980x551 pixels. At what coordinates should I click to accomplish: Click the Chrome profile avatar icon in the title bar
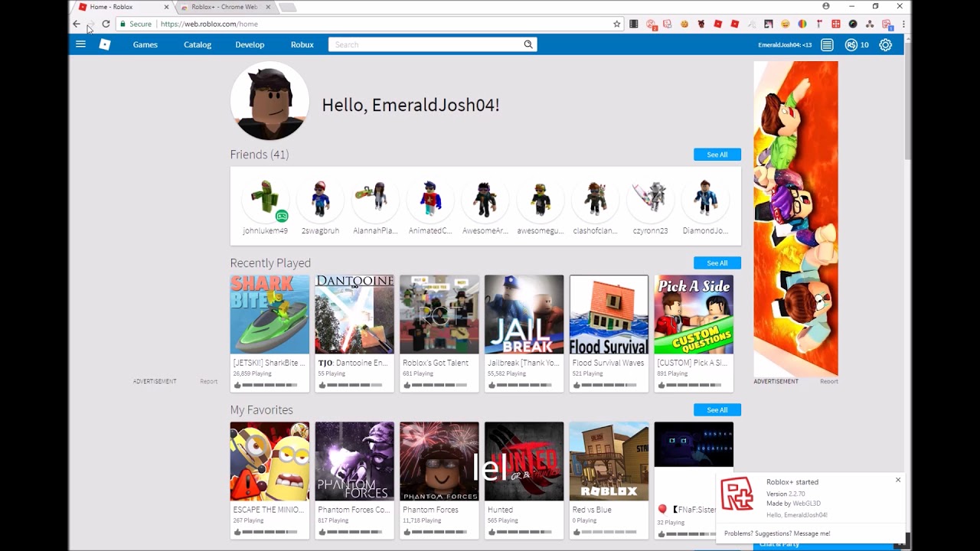826,6
